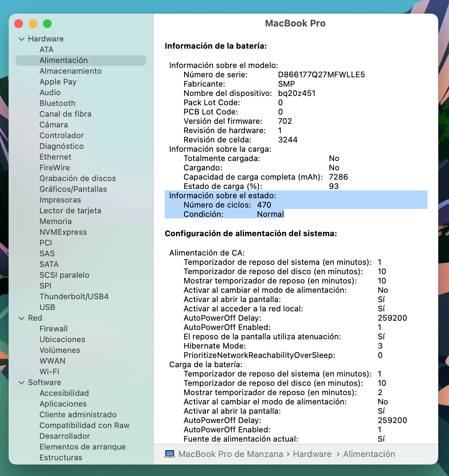
Task: Select NVMExpress in the sidebar
Action: 63,232
